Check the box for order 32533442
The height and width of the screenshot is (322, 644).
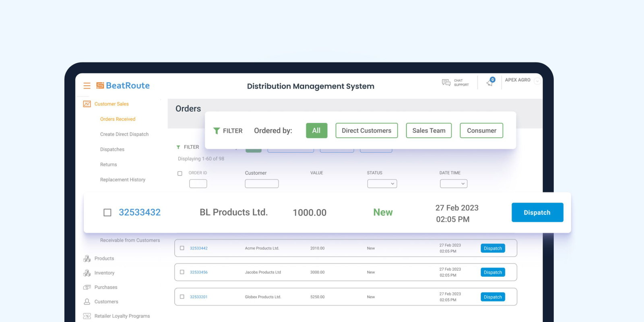click(182, 248)
